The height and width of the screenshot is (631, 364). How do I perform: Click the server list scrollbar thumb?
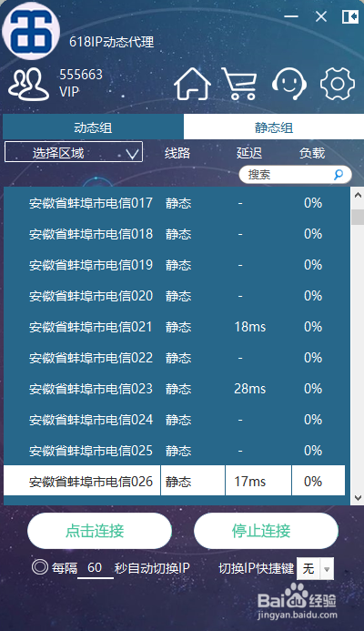tap(358, 217)
